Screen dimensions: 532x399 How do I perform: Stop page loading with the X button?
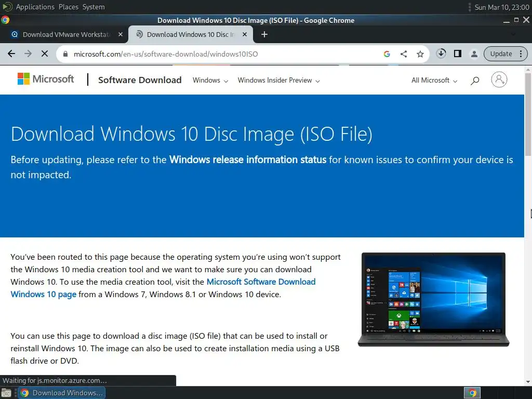click(x=45, y=54)
